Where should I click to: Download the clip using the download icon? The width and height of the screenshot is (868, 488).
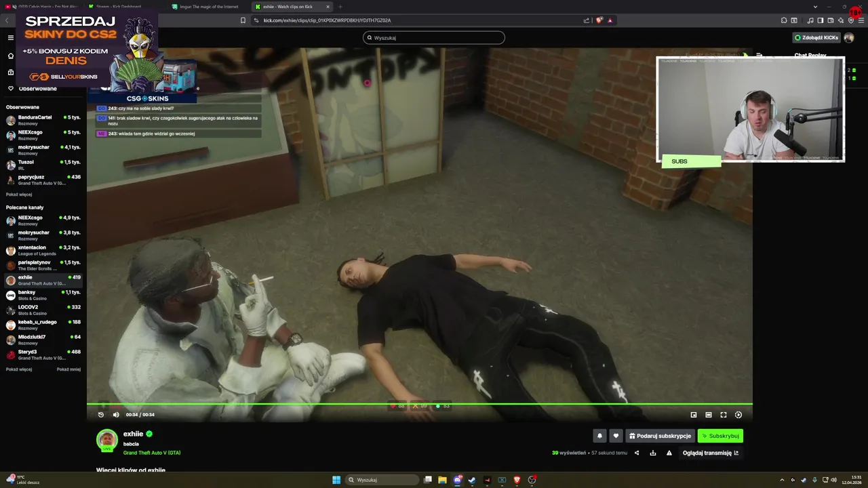click(653, 453)
